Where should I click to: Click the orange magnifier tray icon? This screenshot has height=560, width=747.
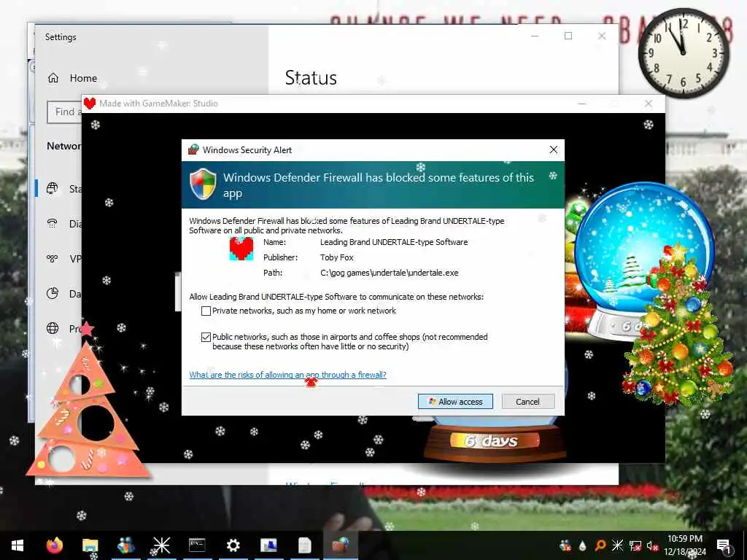600,545
